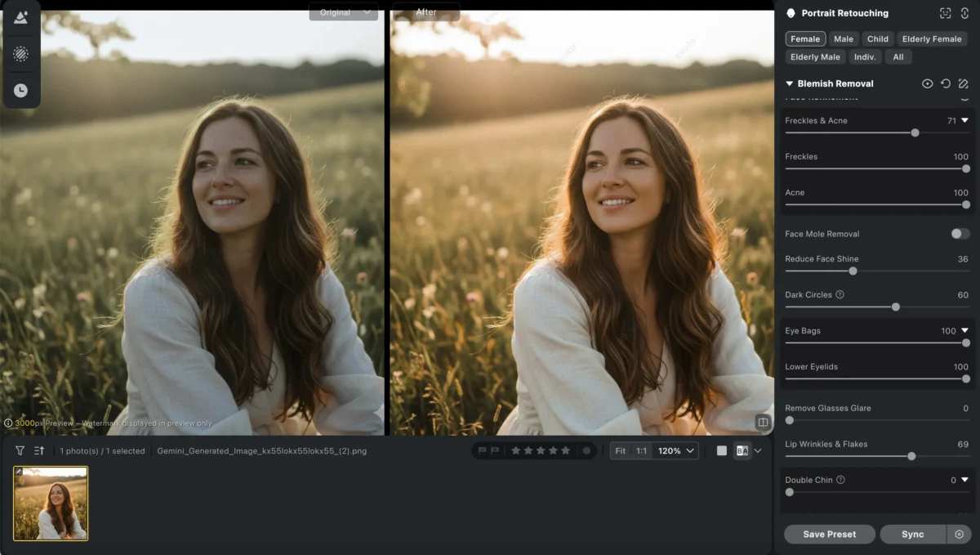980x555 pixels.
Task: Click the Freckles & Acne slider handle
Action: [915, 132]
